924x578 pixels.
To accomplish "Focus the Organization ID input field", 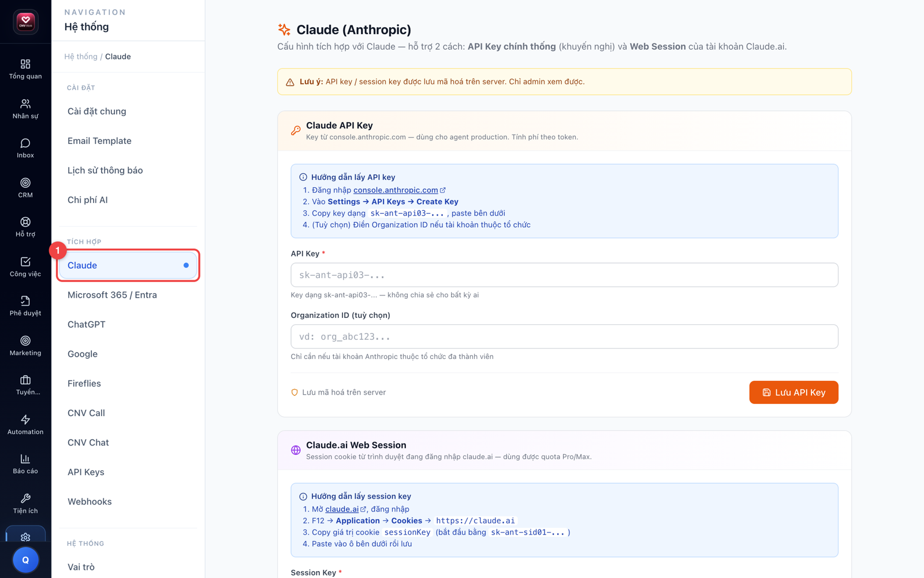I will pyautogui.click(x=564, y=336).
